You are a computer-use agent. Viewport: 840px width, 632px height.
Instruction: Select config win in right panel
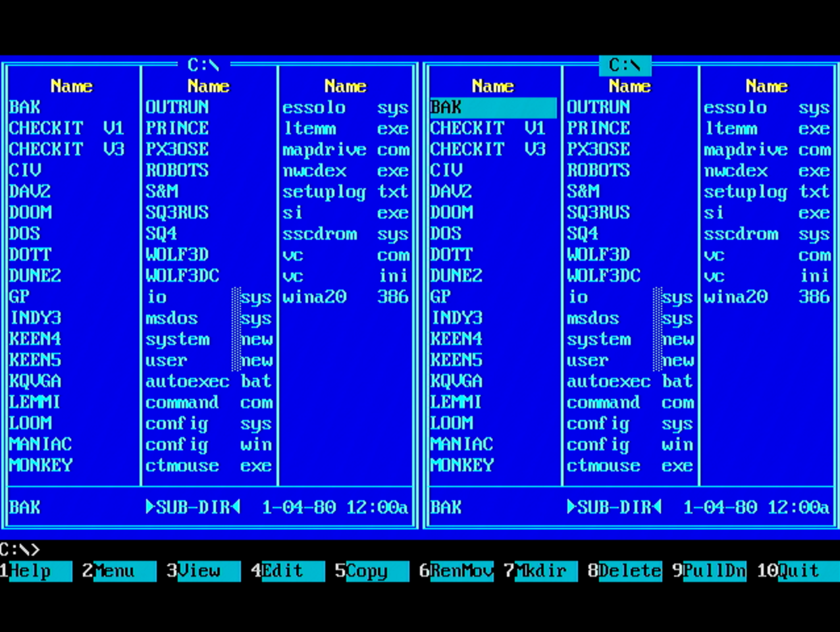click(630, 444)
